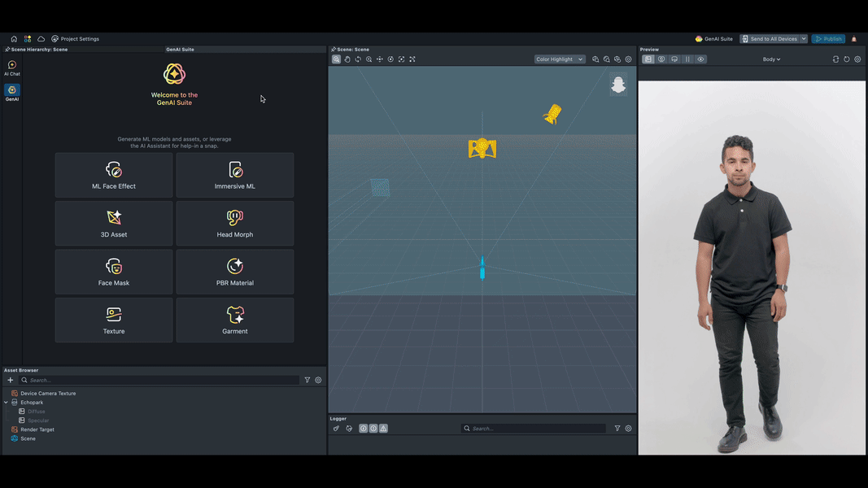
Task: Toggle Logger warning triangle filter
Action: [x=384, y=429]
